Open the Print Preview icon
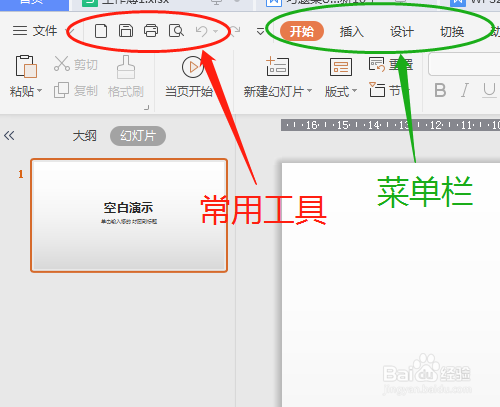Image resolution: width=500 pixels, height=407 pixels. [x=176, y=31]
